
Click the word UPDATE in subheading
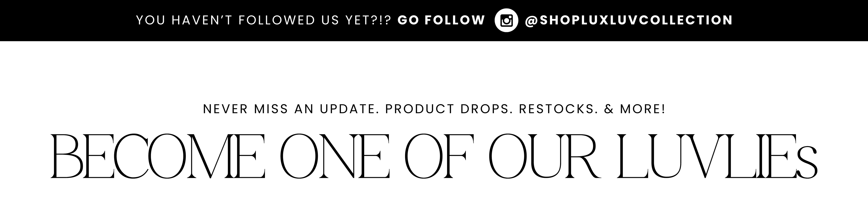coord(348,109)
